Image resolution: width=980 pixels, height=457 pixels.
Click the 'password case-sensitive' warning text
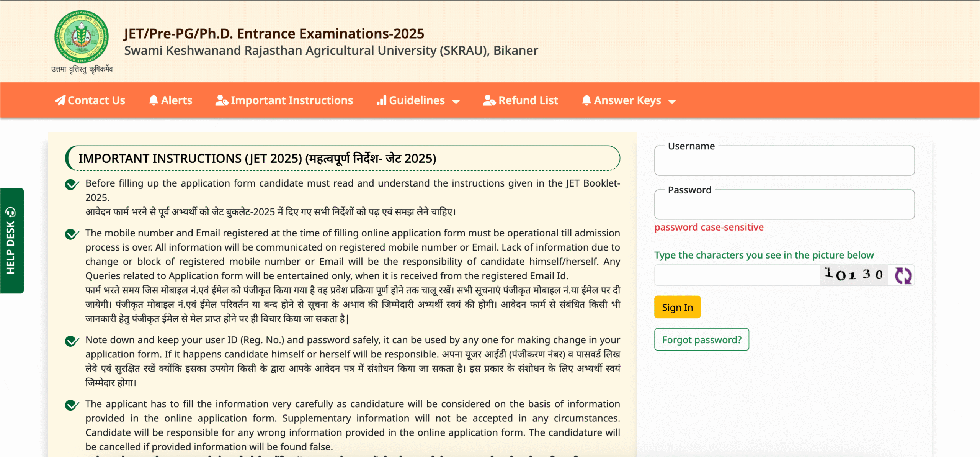tap(709, 227)
